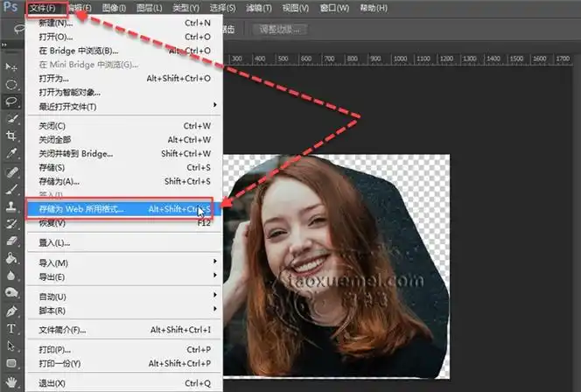
Task: Select the Eyedropper tool
Action: 12,154
